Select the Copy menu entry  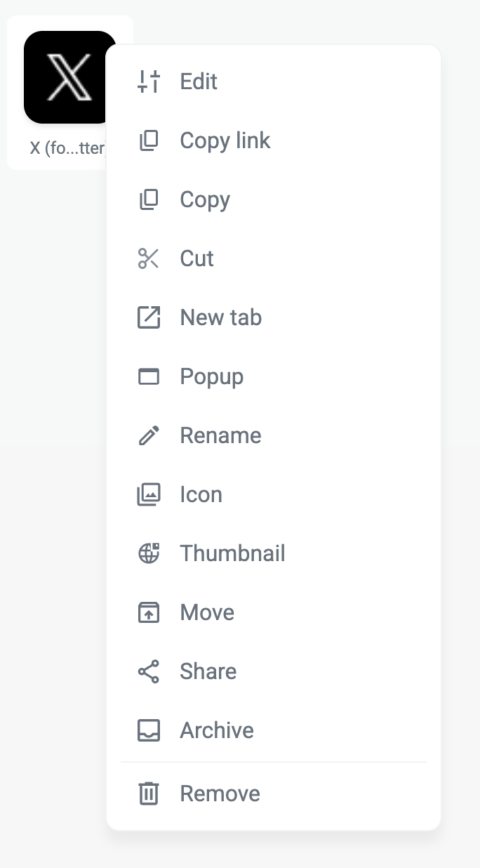(205, 200)
